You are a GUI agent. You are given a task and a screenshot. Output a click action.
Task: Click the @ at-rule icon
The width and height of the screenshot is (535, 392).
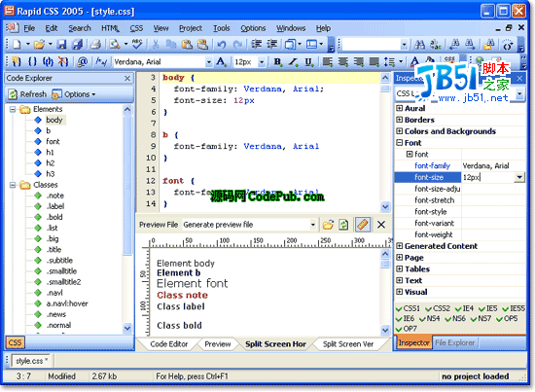(x=83, y=61)
